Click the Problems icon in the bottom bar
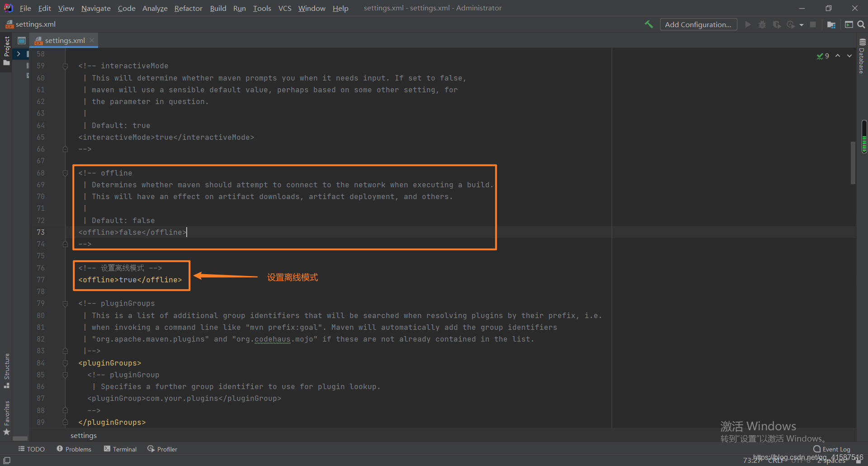The height and width of the screenshot is (466, 868). point(74,449)
